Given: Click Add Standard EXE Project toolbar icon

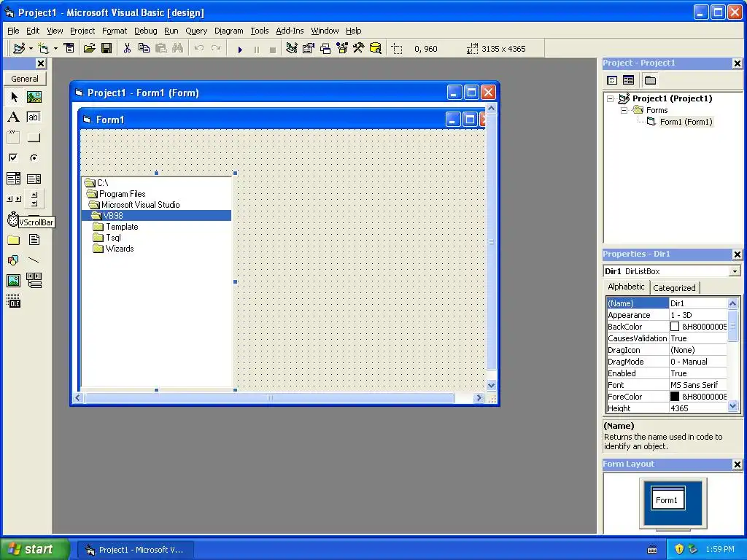Looking at the screenshot, I should 19,48.
